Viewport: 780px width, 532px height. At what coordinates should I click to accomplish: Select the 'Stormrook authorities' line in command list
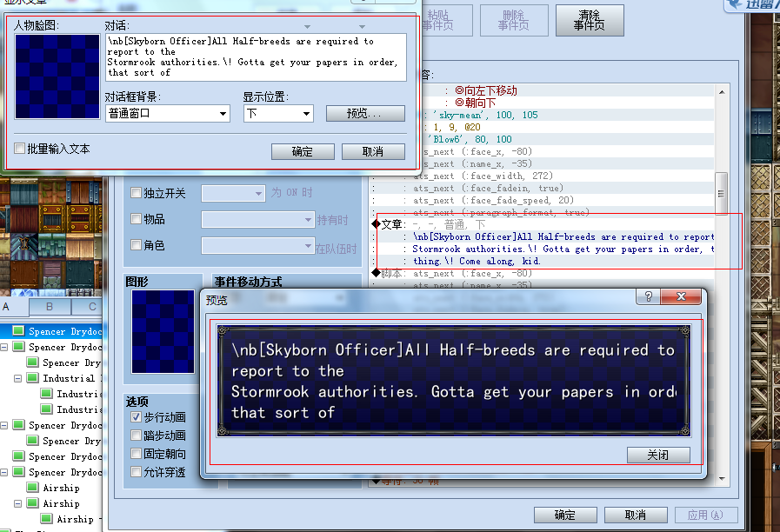[543, 249]
